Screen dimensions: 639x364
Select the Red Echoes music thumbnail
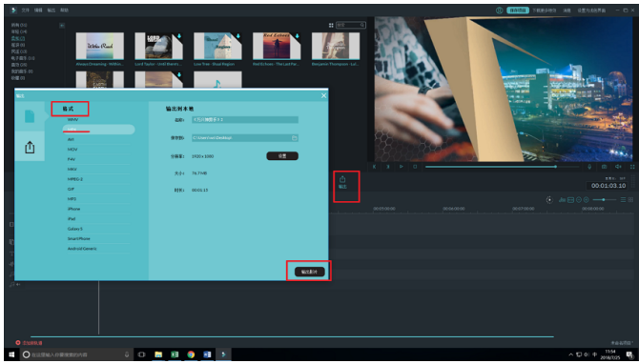pyautogui.click(x=277, y=46)
